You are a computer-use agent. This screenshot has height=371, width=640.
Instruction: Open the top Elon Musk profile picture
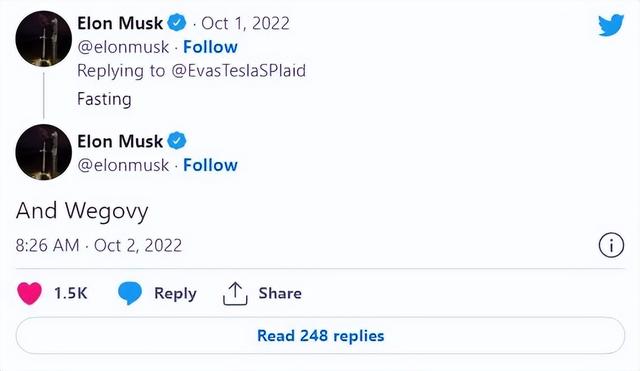pos(43,39)
